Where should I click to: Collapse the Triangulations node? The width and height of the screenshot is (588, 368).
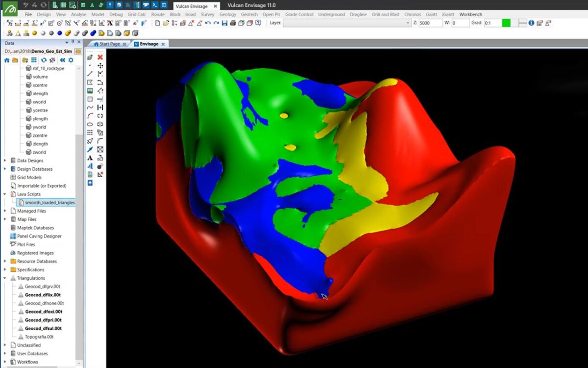[x=5, y=278]
